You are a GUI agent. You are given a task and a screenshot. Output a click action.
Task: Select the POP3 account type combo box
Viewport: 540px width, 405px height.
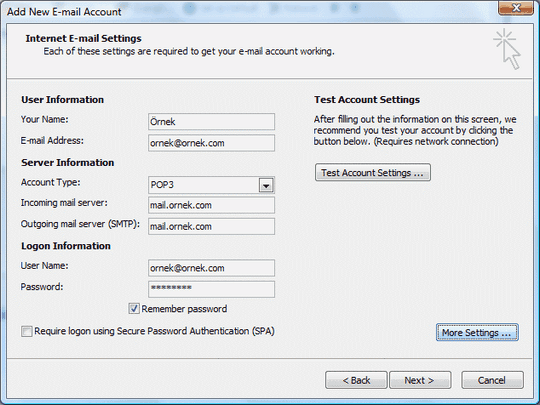[211, 185]
